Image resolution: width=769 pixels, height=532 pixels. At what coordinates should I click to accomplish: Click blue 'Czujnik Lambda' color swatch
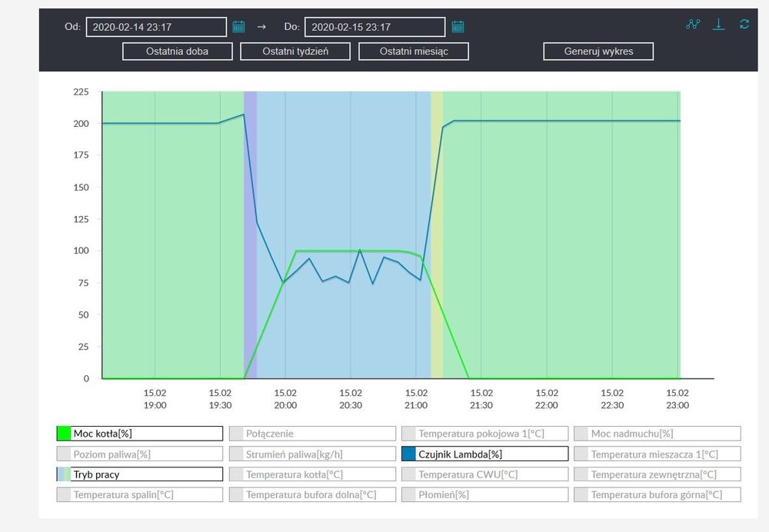click(408, 454)
